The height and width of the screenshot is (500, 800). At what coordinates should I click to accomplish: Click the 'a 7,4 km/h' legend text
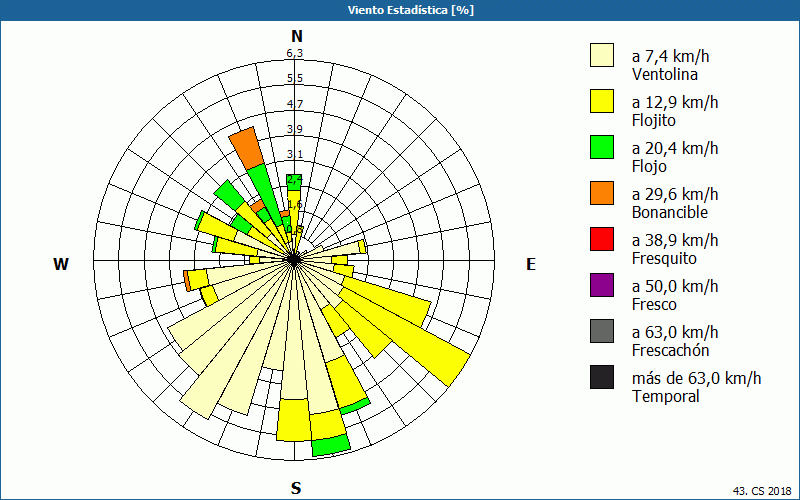click(x=670, y=56)
